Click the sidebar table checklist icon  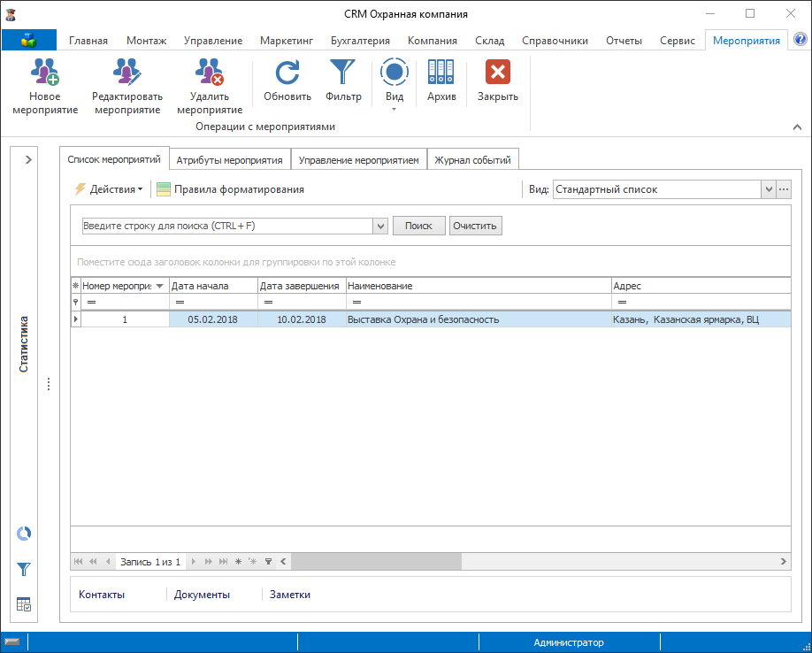coord(24,603)
